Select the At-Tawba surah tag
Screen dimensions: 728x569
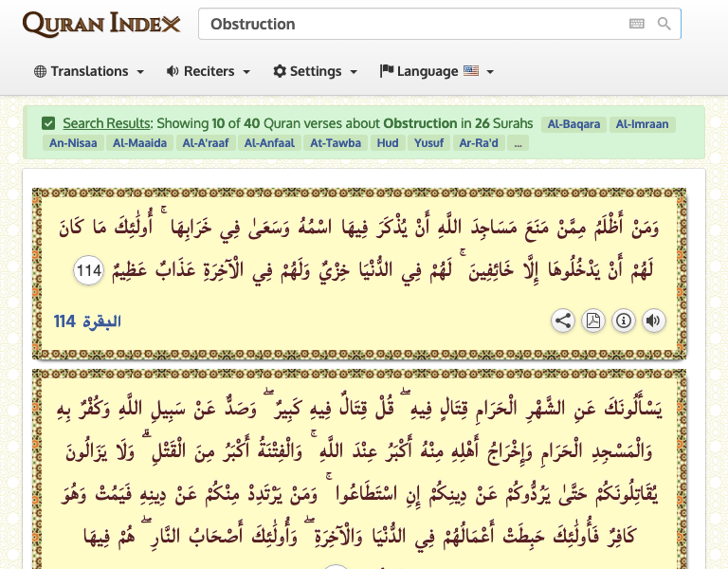tap(336, 143)
